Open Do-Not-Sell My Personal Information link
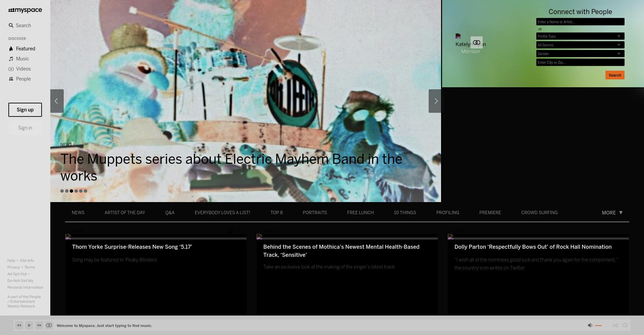The image size is (644, 335). [25, 284]
